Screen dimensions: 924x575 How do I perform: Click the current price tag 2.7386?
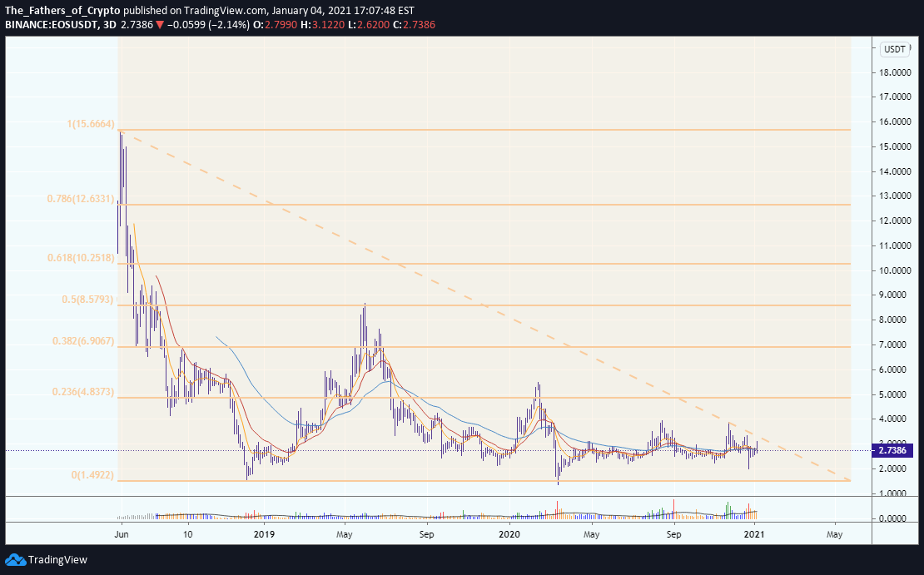coord(891,451)
